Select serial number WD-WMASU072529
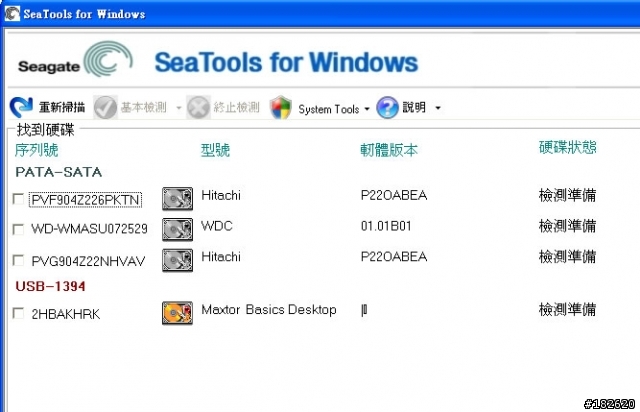The width and height of the screenshot is (640, 412). [89, 229]
